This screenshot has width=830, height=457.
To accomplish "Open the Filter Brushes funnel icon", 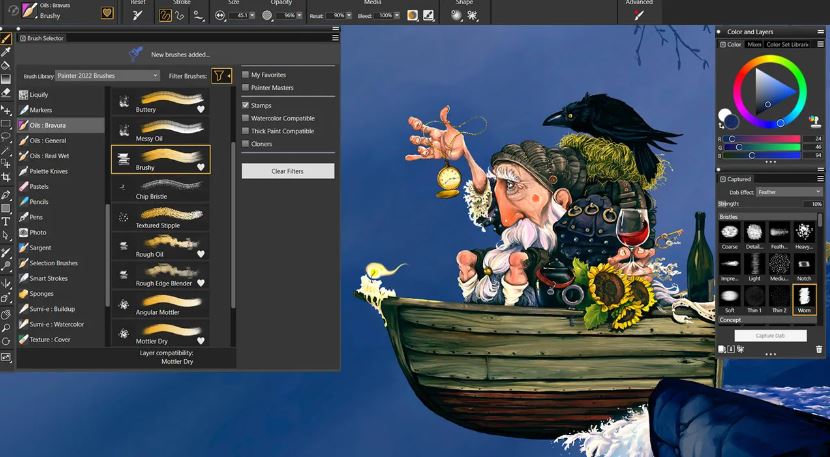I will 221,76.
